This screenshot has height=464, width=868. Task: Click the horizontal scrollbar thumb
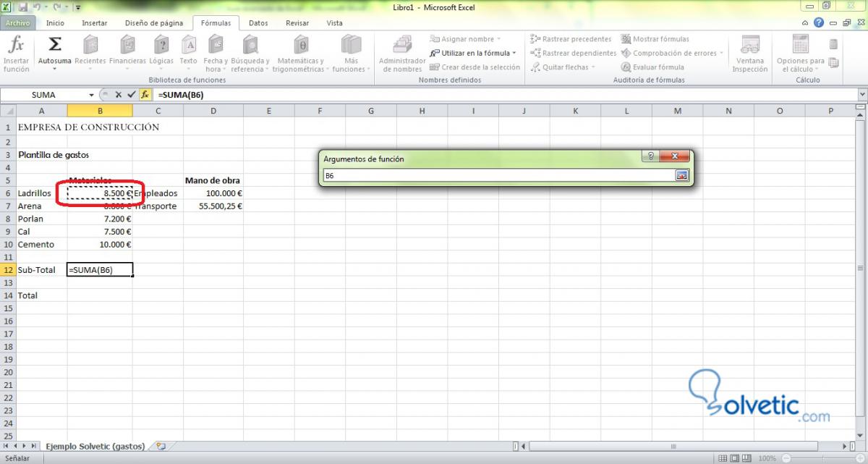coord(673,446)
